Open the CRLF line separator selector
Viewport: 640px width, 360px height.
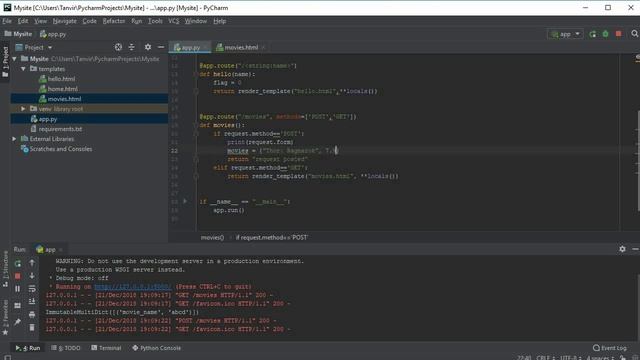545,358
